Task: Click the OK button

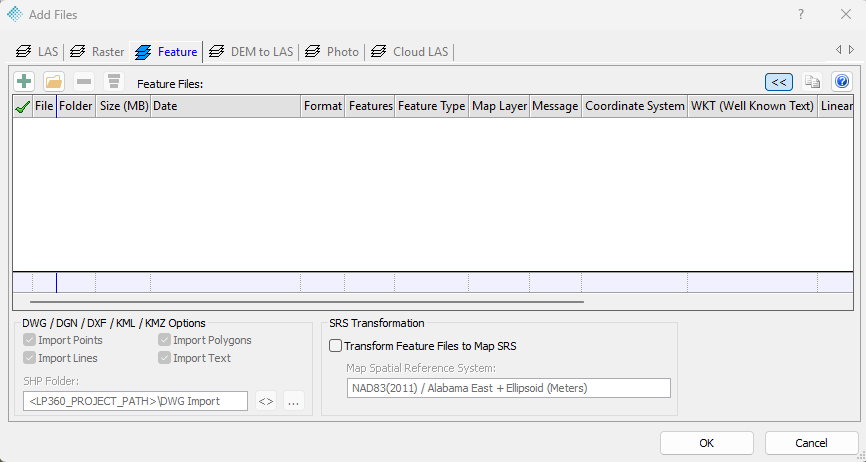Action: pos(706,443)
